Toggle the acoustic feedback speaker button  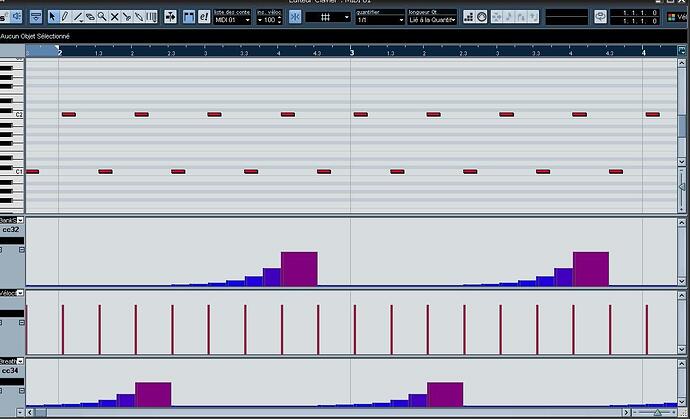(16, 17)
